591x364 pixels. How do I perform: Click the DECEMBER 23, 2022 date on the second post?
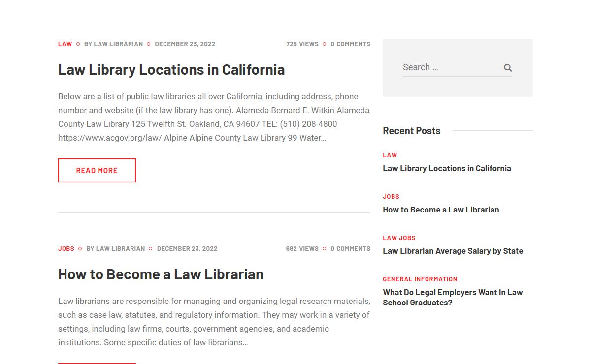coord(187,248)
